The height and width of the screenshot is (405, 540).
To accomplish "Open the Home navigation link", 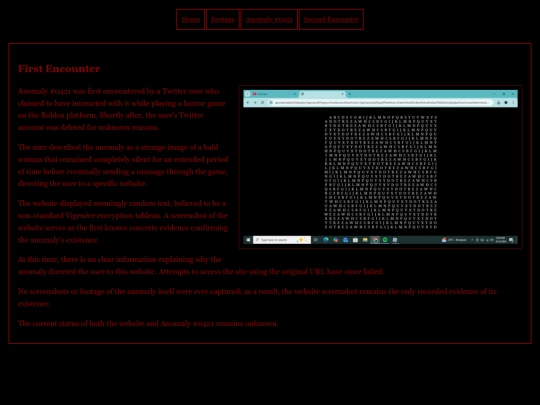I will (x=190, y=19).
